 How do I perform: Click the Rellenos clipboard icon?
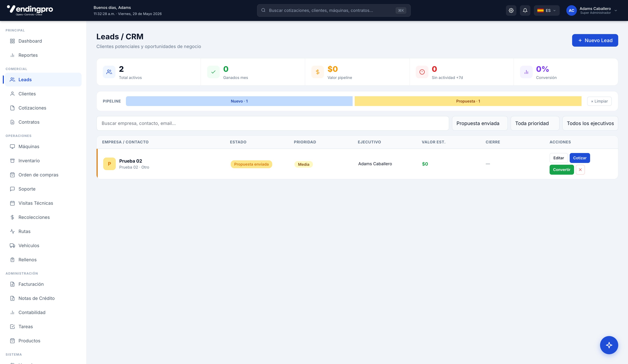[x=12, y=260]
